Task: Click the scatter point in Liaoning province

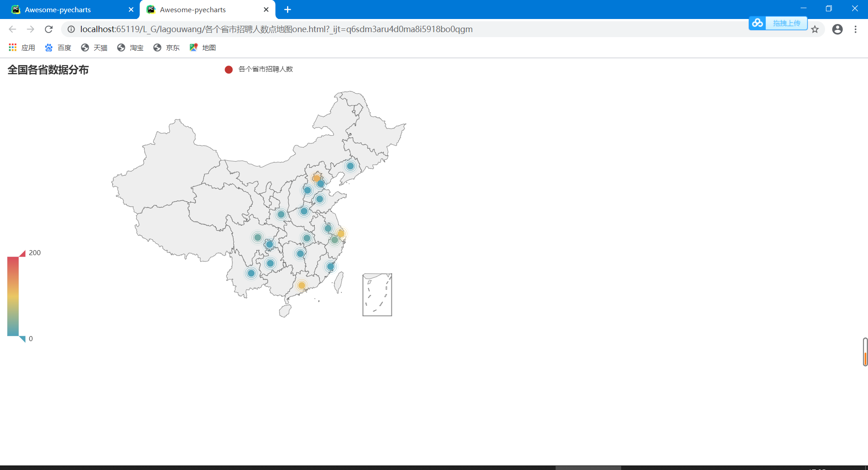Action: pos(350,166)
